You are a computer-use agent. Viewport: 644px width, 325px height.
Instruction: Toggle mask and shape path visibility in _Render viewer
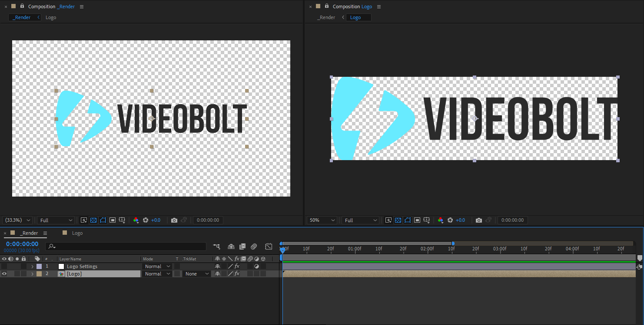point(103,220)
